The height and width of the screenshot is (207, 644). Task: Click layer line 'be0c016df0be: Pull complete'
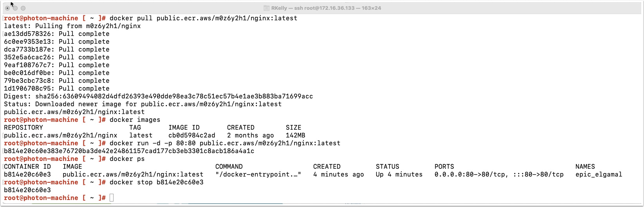coord(57,73)
